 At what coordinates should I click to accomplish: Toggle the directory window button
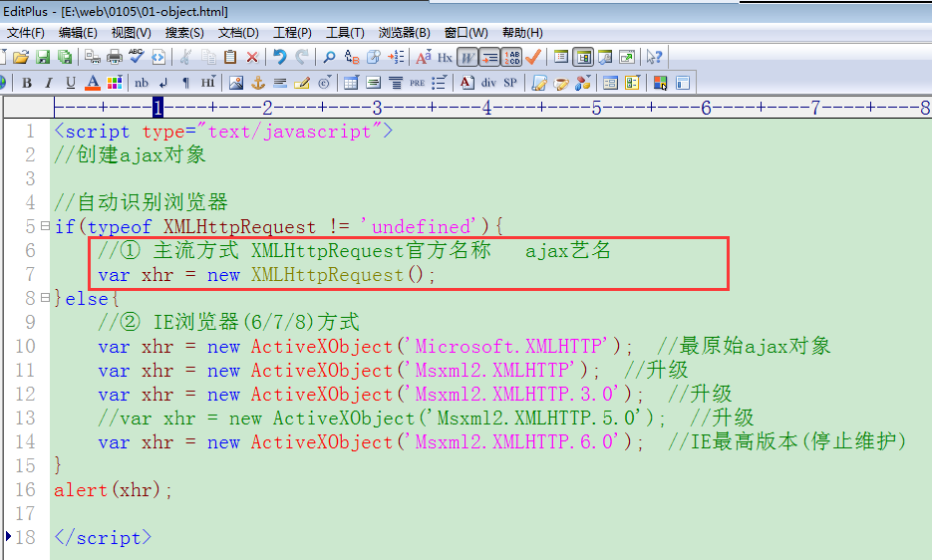tap(561, 57)
